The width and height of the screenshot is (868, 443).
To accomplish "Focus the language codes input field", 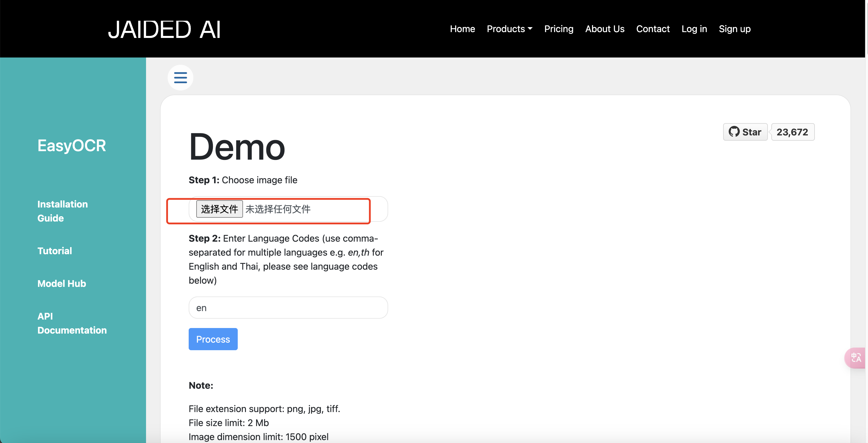I will [288, 308].
